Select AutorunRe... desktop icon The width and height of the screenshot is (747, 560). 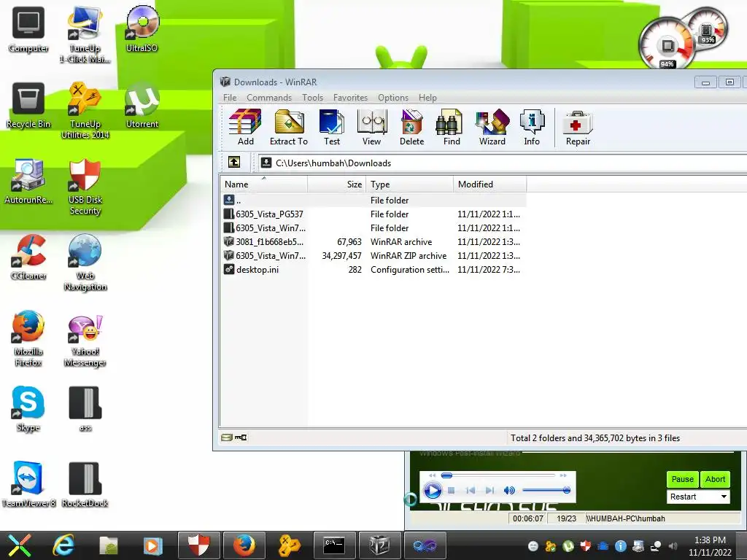[28, 182]
